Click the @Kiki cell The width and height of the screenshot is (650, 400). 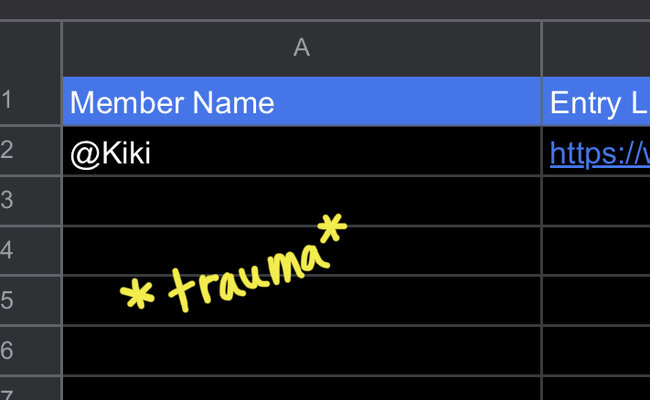pyautogui.click(x=301, y=151)
